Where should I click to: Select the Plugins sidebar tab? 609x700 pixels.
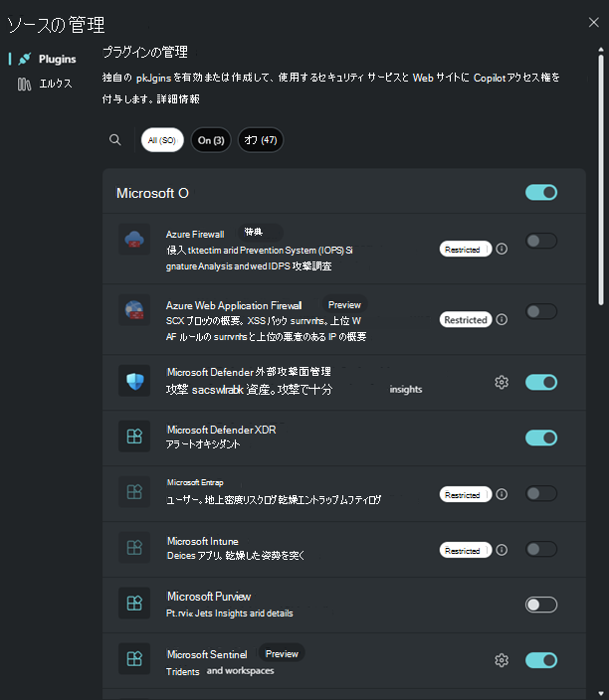point(47,59)
